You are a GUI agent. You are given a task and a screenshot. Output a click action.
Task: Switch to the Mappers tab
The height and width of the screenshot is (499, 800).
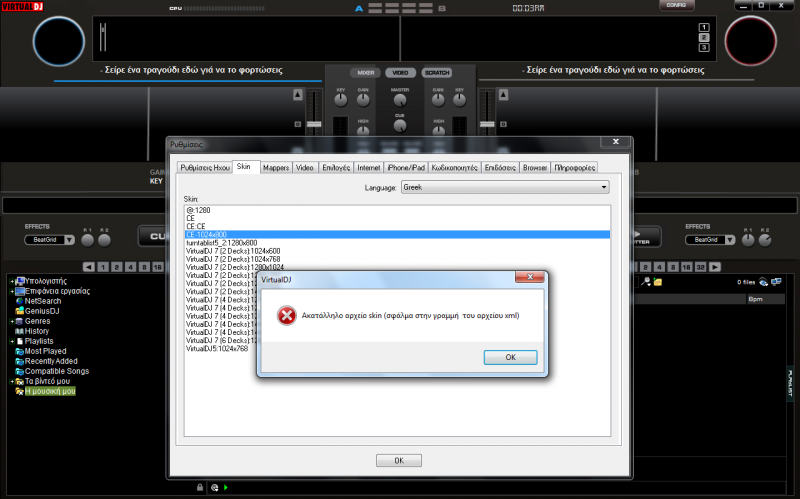coord(276,167)
